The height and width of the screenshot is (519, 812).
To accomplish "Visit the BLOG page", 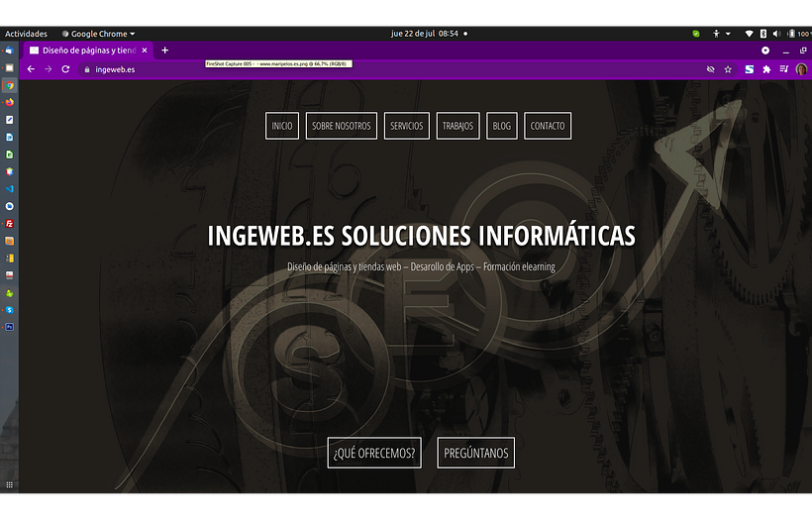I will coord(502,126).
